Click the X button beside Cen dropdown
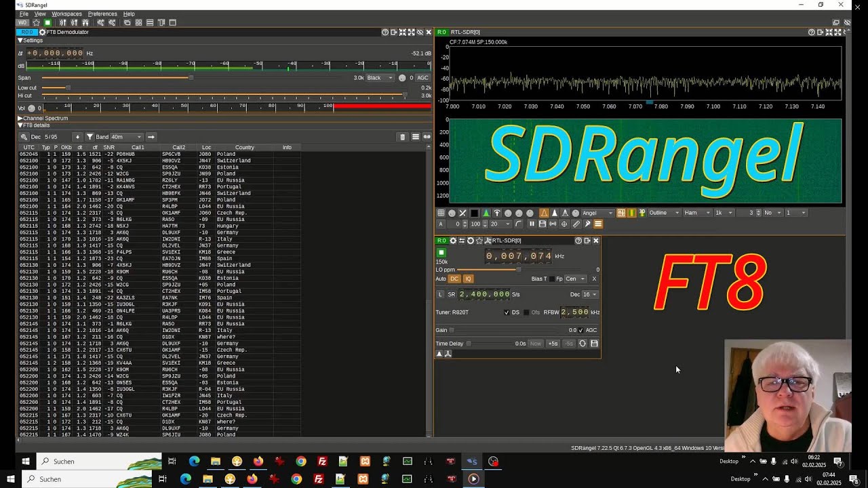The width and height of the screenshot is (868, 488). click(x=594, y=279)
